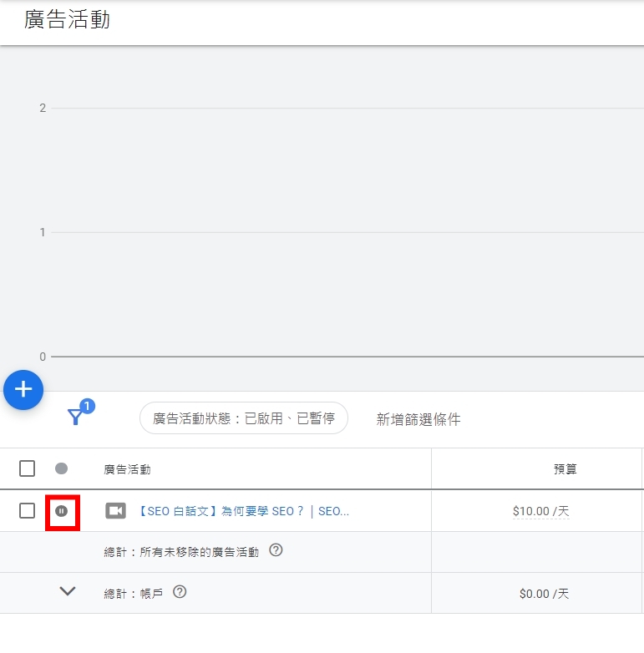
Task: Expand the 總計：帳戶 row chevron
Action: pos(68,591)
